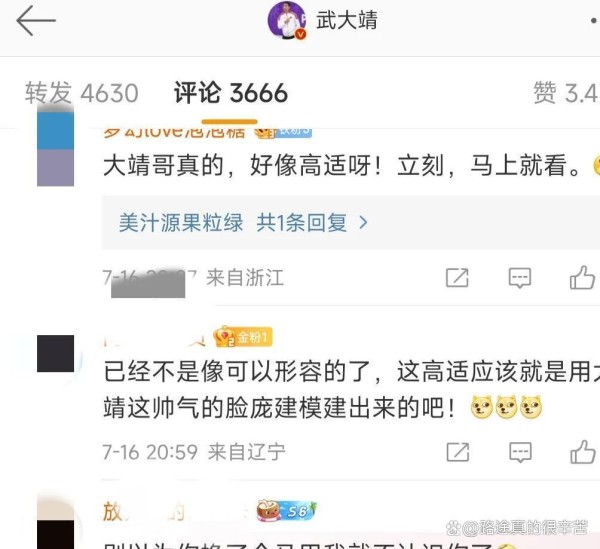Tap the 金粉1 fan badge

[243, 337]
